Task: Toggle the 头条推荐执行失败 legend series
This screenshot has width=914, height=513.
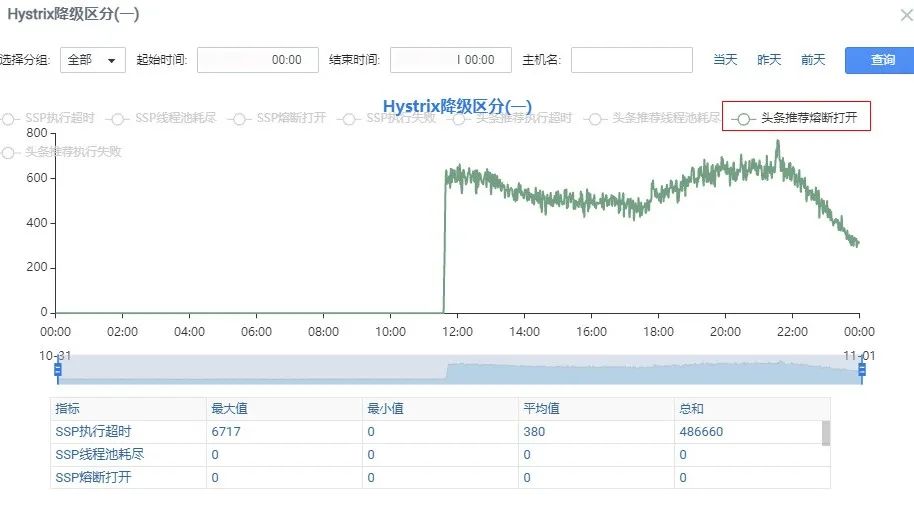Action: click(x=62, y=152)
